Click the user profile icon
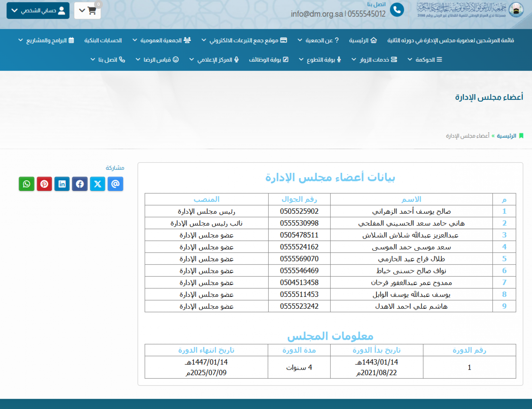 click(62, 11)
